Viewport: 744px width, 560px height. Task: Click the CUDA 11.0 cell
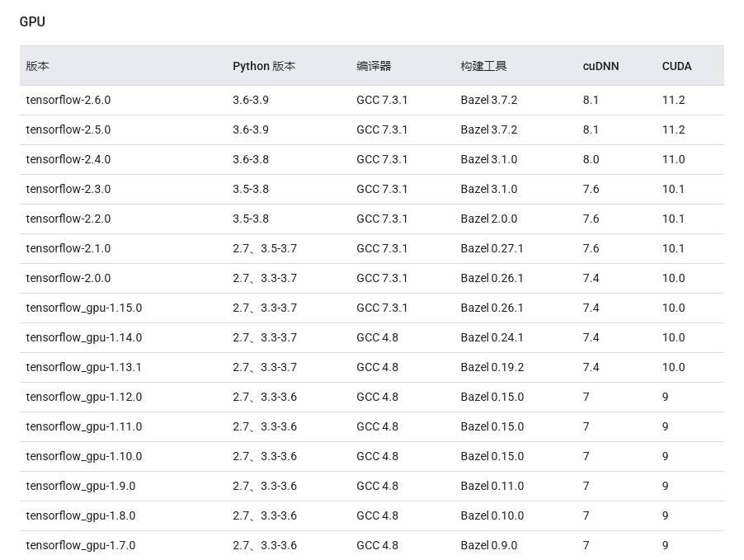coord(673,159)
